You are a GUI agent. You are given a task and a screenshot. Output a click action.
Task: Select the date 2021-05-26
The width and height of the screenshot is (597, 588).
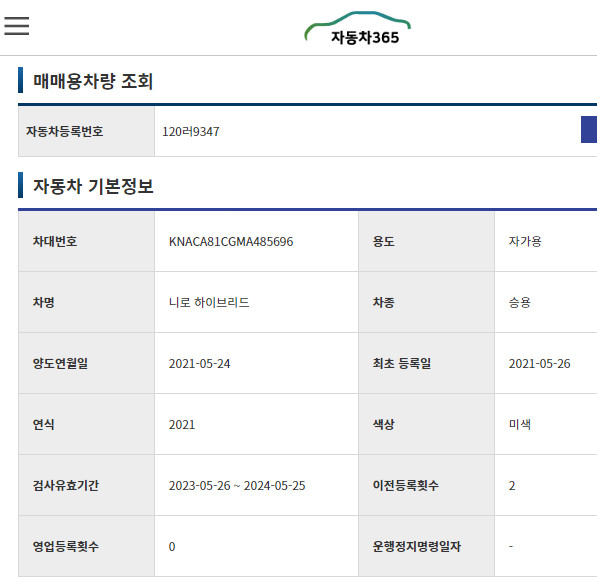pos(540,364)
